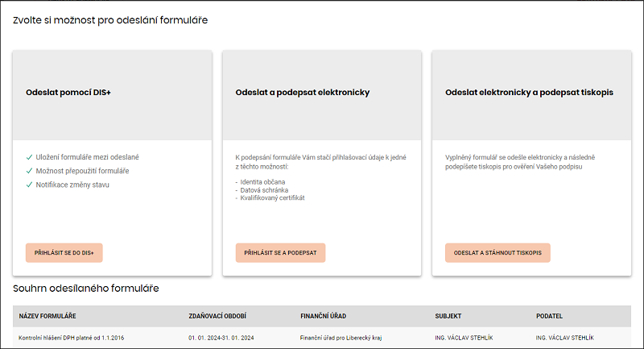Click the checkmark beside Notifikace změny stavu
The height and width of the screenshot is (349, 644).
[x=29, y=185]
